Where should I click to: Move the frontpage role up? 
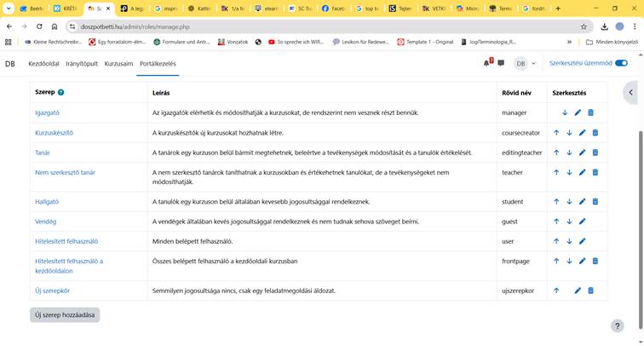pyautogui.click(x=556, y=261)
